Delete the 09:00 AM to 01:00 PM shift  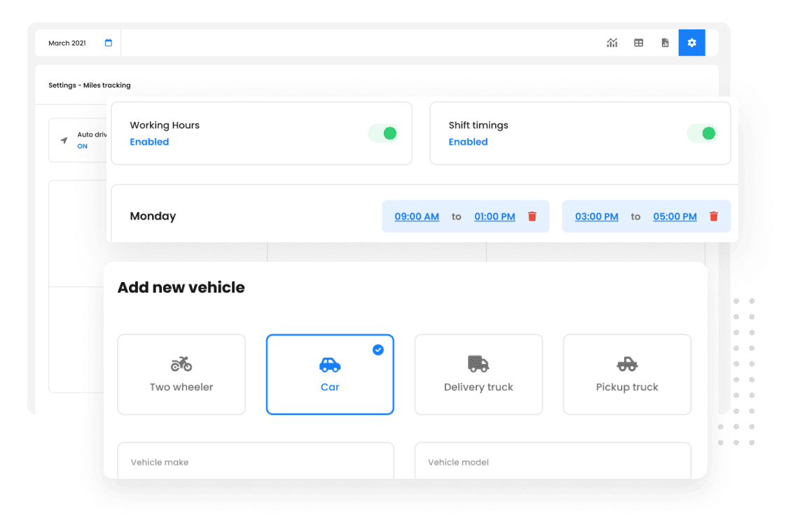(x=532, y=216)
